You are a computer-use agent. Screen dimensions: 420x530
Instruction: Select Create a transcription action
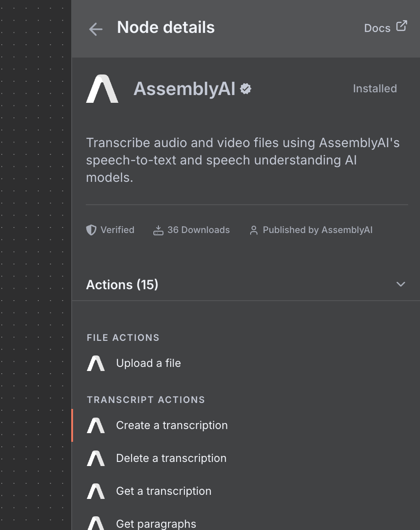pos(172,425)
